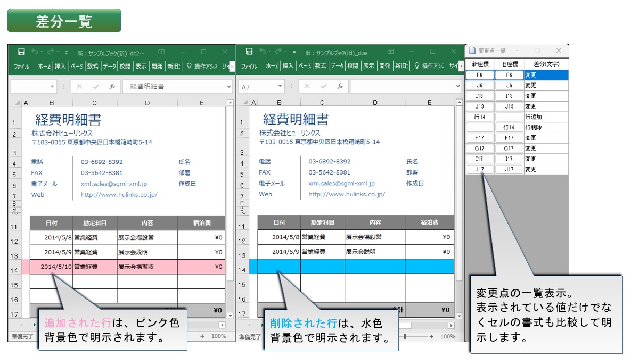The width and height of the screenshot is (631, 364).
Task: Open Ribbon Display Options in left workbook
Action: click(x=162, y=52)
